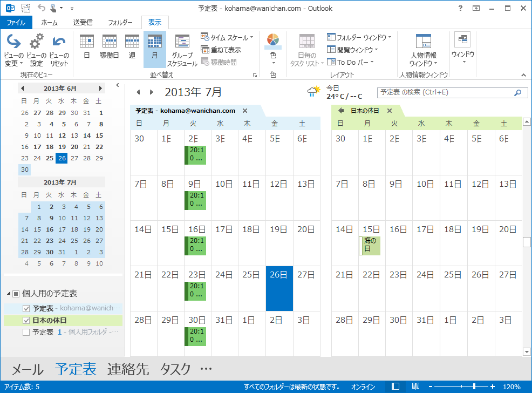The width and height of the screenshot is (532, 393).
Task: Go to タスク navigation
Action: coord(175,369)
